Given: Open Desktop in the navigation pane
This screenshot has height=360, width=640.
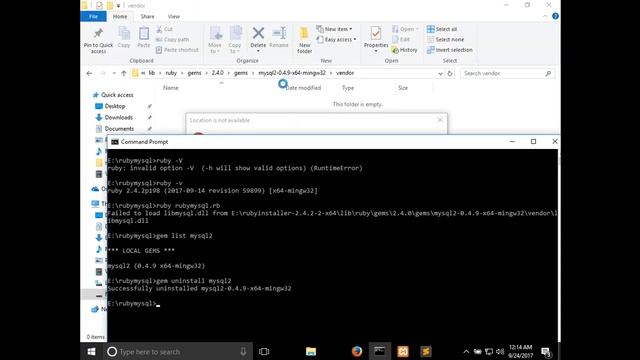Looking at the screenshot, I should coord(111,106).
